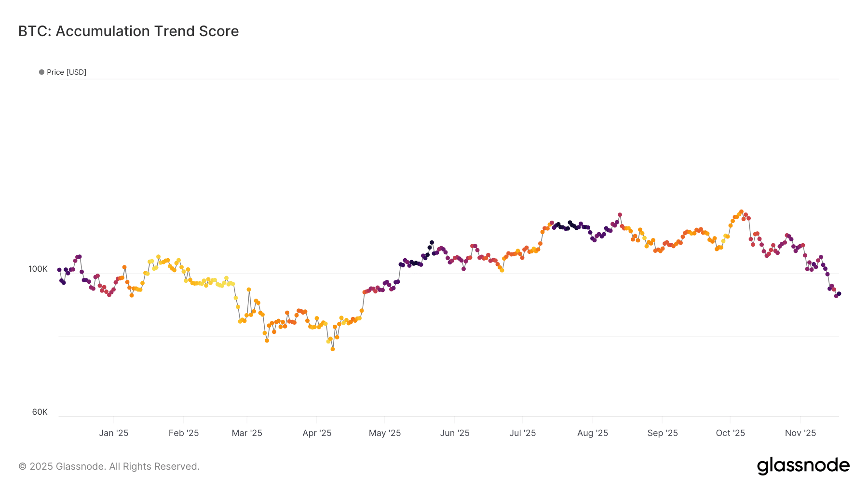Select the Sep '25 axis label

(663, 433)
